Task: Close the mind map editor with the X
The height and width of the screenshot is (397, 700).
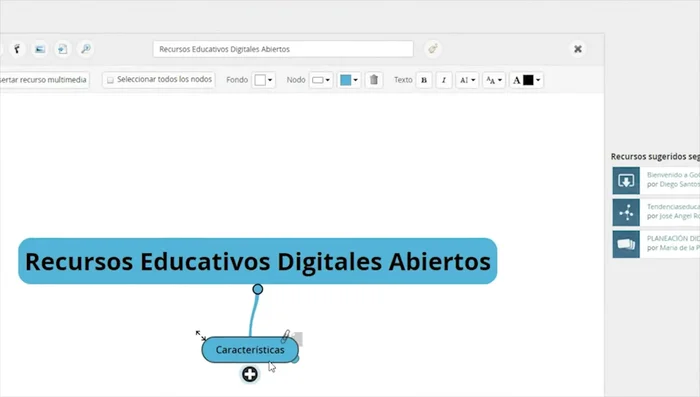Action: (x=578, y=49)
